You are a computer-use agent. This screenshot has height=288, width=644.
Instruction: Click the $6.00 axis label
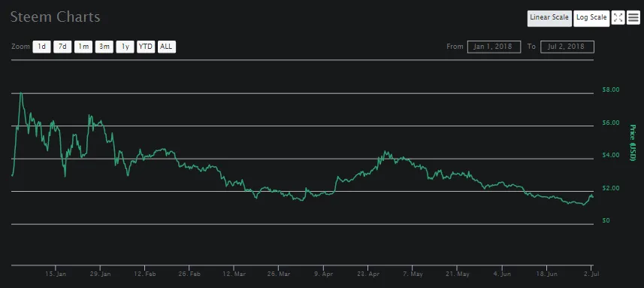pyautogui.click(x=610, y=123)
